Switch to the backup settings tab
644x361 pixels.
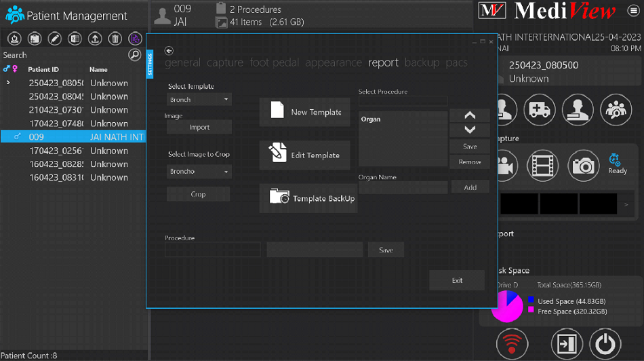pos(422,62)
